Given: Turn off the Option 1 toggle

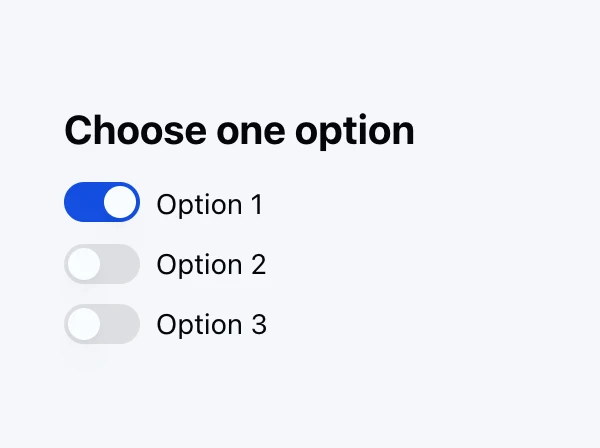Looking at the screenshot, I should 101,202.
